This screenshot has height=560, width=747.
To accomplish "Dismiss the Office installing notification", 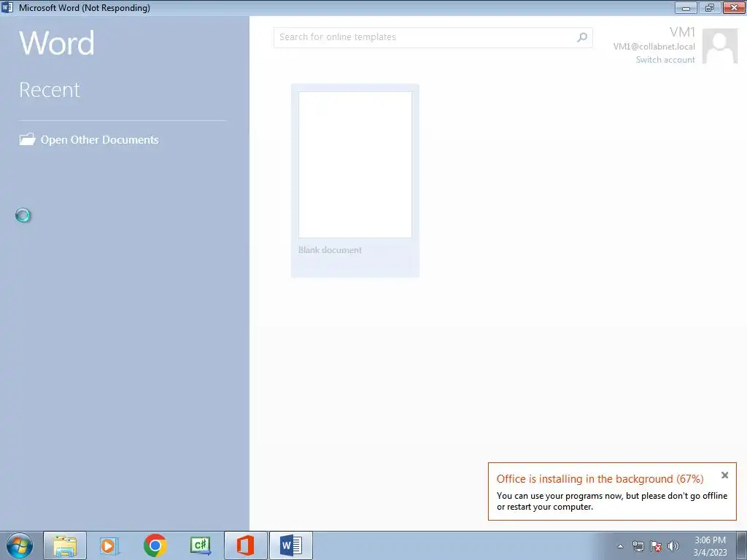I will (724, 475).
